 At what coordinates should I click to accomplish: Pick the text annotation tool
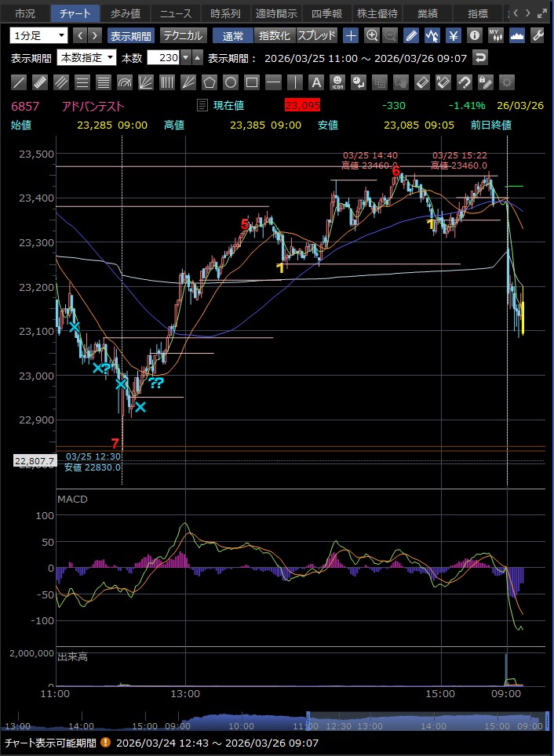tap(315, 82)
